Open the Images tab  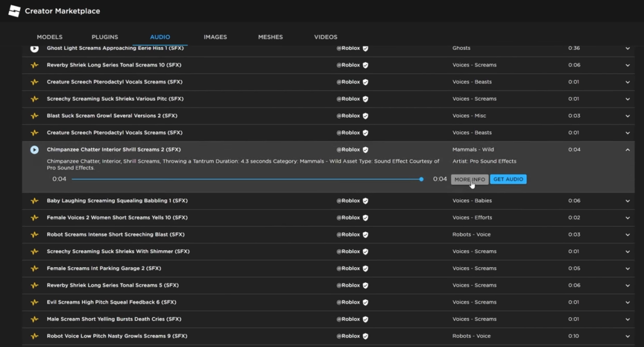(215, 37)
